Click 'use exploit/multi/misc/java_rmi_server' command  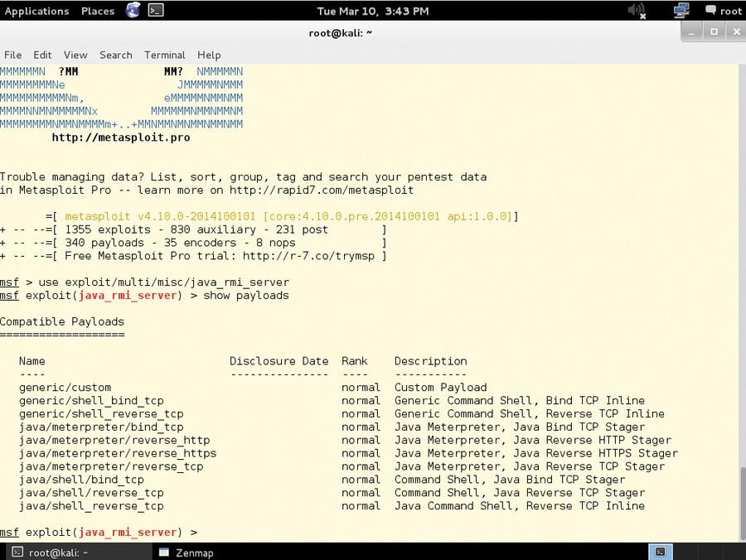[163, 282]
